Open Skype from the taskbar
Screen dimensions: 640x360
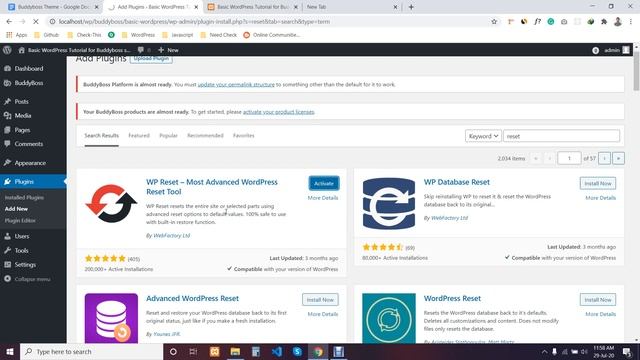click(297, 351)
